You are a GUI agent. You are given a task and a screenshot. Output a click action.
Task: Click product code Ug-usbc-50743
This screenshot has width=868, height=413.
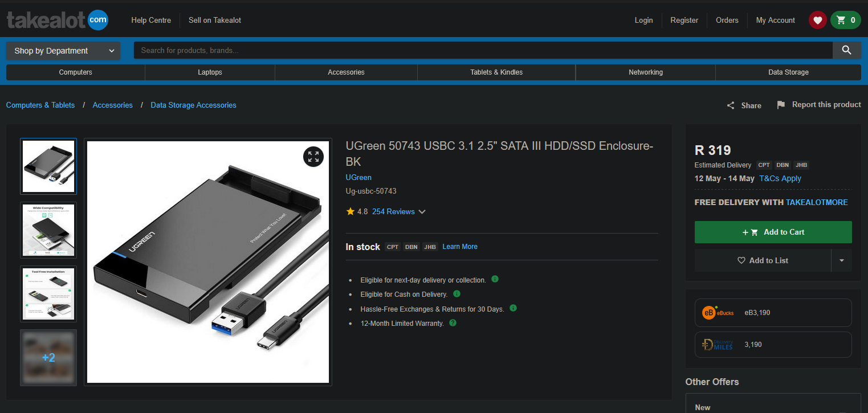coord(371,191)
